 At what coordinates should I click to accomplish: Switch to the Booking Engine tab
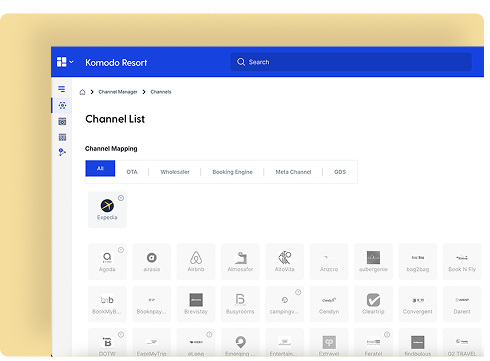pos(233,172)
